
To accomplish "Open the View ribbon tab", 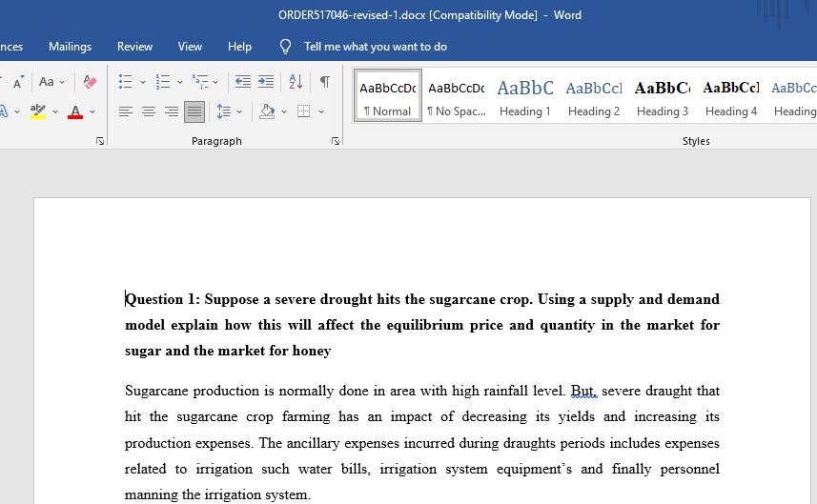I will click(190, 47).
